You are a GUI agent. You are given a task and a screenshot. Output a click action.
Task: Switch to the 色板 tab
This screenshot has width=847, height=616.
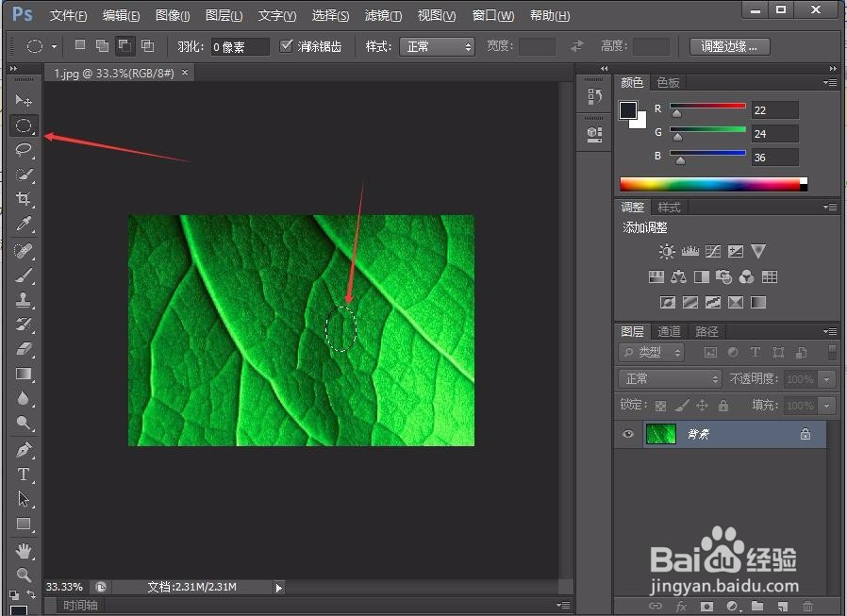click(x=668, y=83)
